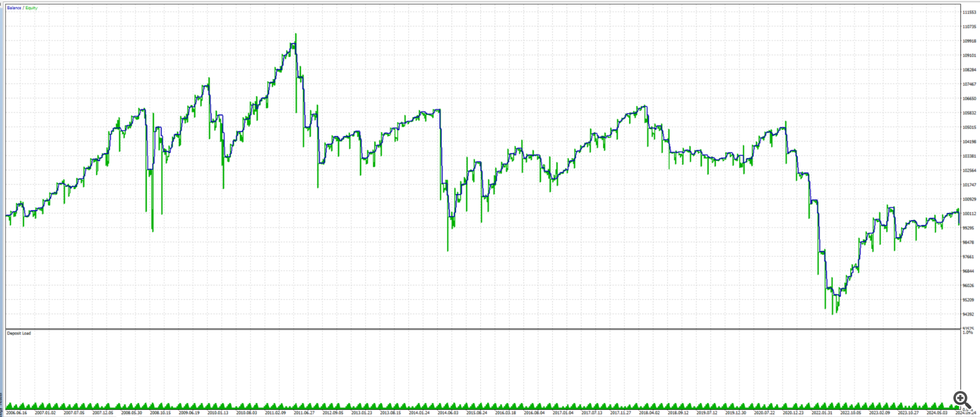The image size is (980, 417).
Task: Click the 105832 axis value
Action: pyautogui.click(x=970, y=113)
